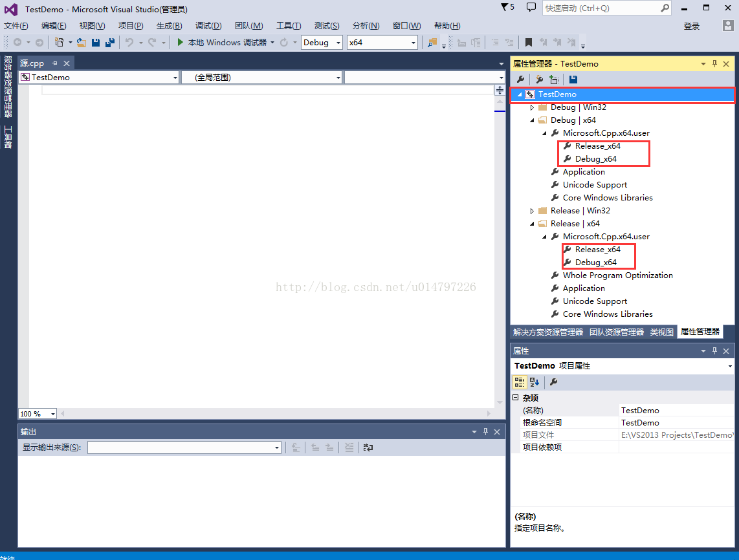
Task: Click the refresh browser icon in toolbar
Action: coord(283,43)
